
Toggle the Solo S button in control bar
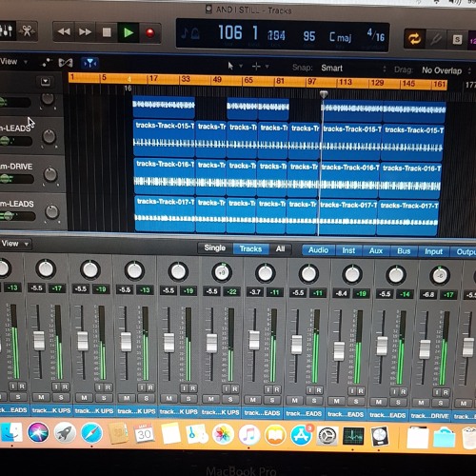click(457, 40)
